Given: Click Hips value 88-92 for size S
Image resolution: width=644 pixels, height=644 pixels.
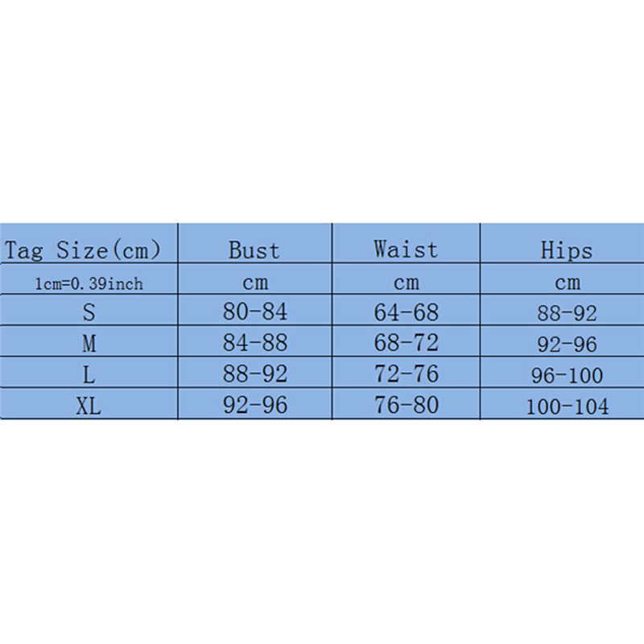Looking at the screenshot, I should [x=567, y=312].
